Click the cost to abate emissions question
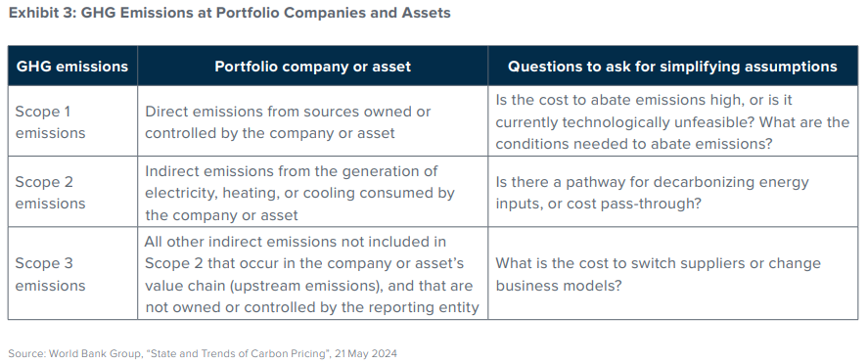The image size is (868, 364). [x=672, y=122]
